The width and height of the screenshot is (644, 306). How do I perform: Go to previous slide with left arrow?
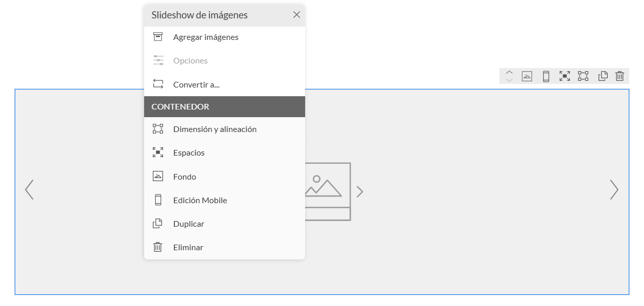pyautogui.click(x=30, y=189)
